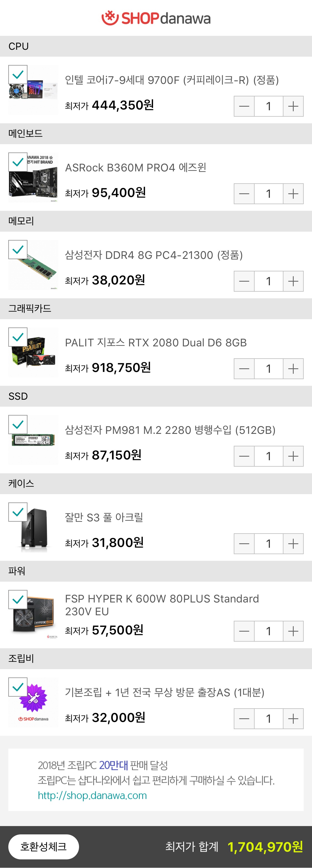This screenshot has width=312, height=868.
Task: Increase the Samsung PM981 SSD quantity
Action: (x=293, y=456)
